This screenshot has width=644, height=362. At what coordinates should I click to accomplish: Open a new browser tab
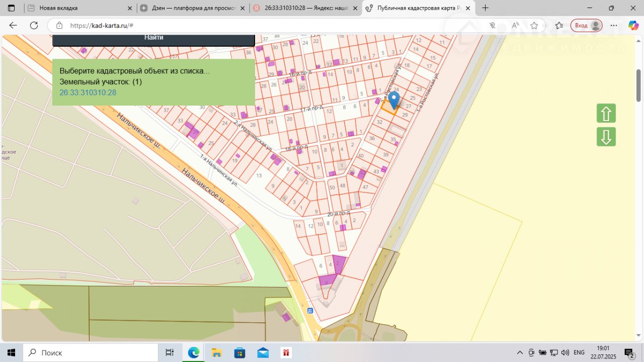tap(486, 8)
